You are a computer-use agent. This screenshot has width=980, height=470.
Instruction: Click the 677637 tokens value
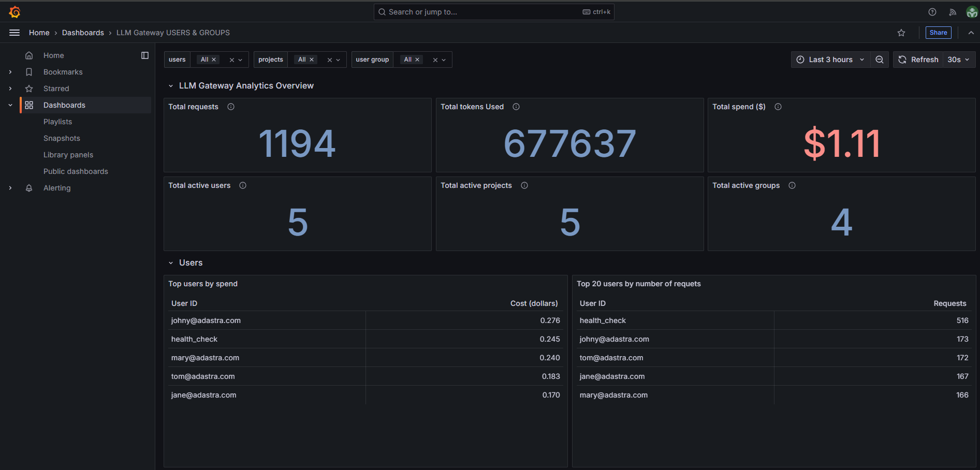pos(569,143)
